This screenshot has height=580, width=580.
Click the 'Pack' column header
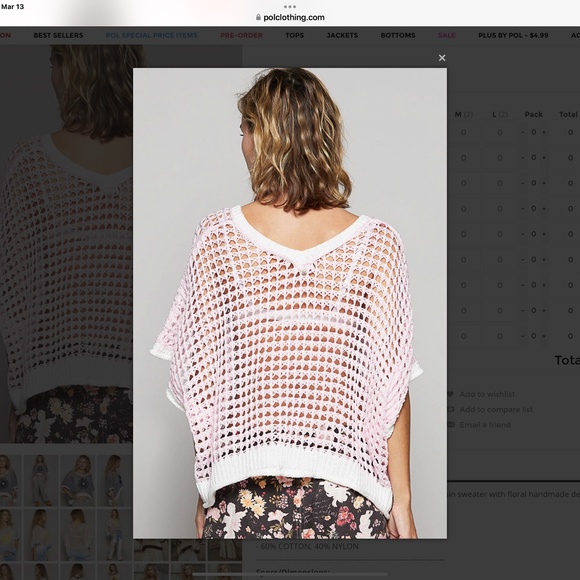(533, 114)
